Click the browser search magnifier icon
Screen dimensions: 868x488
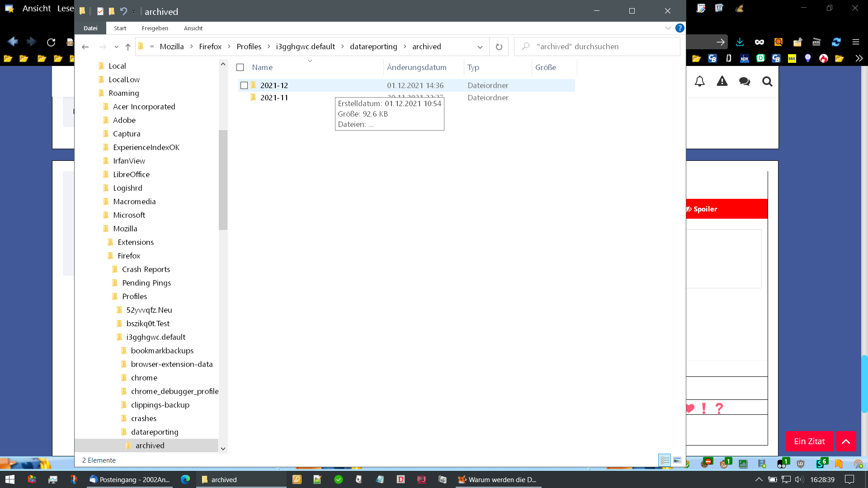pos(767,81)
